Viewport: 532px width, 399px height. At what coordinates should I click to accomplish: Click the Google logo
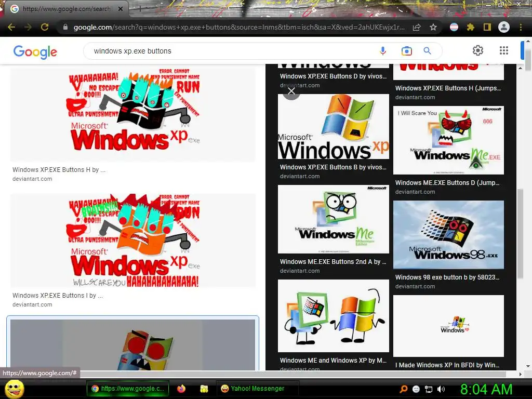(35, 52)
